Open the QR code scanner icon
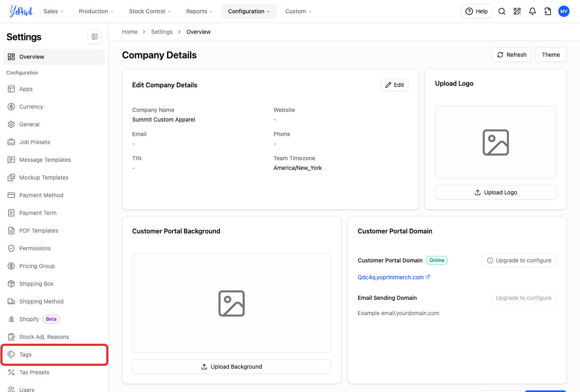The image size is (580, 392). (x=517, y=11)
